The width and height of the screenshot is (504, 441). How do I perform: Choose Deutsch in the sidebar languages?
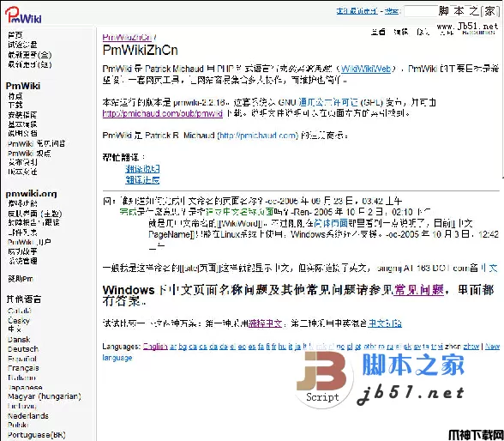(x=23, y=349)
